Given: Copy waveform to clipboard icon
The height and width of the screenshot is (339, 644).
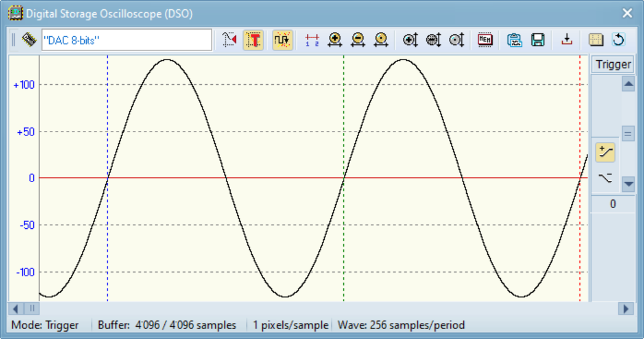Looking at the screenshot, I should point(514,40).
